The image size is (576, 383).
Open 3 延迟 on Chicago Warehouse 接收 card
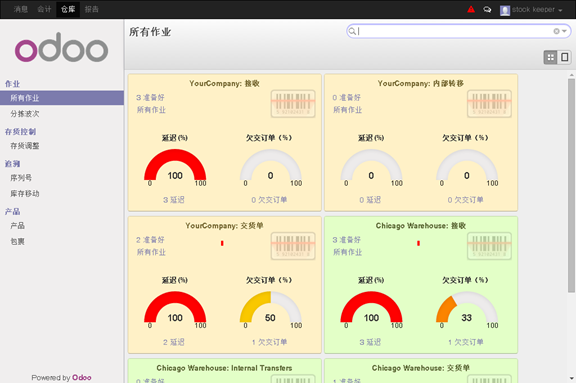[370, 342]
